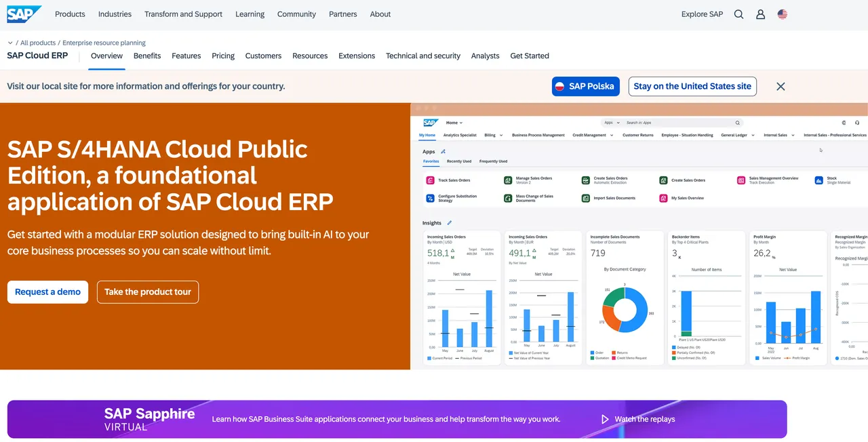Click the Customer Returns tab in preview
This screenshot has height=442, width=868.
click(638, 135)
